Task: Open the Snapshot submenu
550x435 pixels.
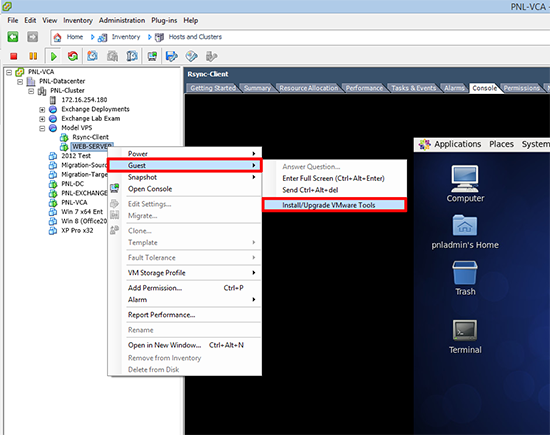Action: (x=185, y=177)
